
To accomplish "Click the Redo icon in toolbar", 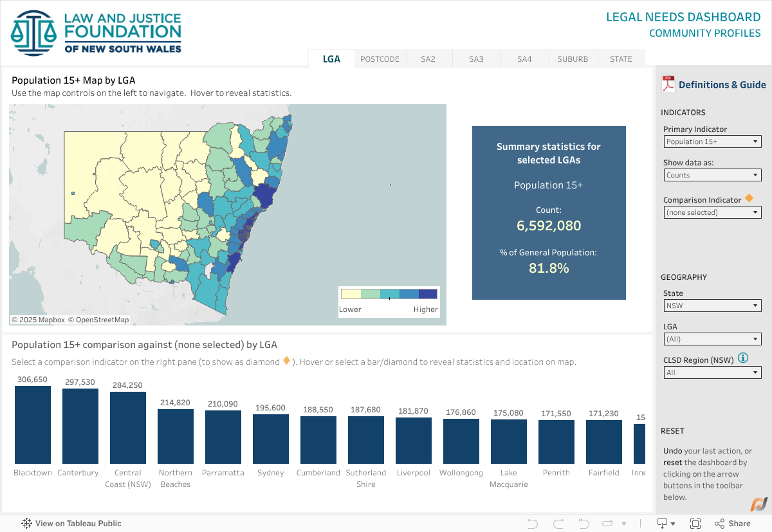I will click(557, 523).
